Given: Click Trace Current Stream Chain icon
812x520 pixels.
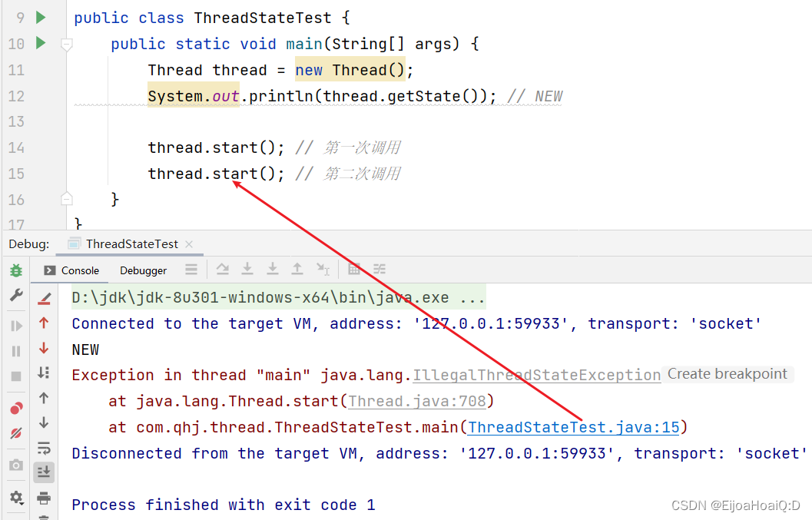Looking at the screenshot, I should tap(379, 269).
